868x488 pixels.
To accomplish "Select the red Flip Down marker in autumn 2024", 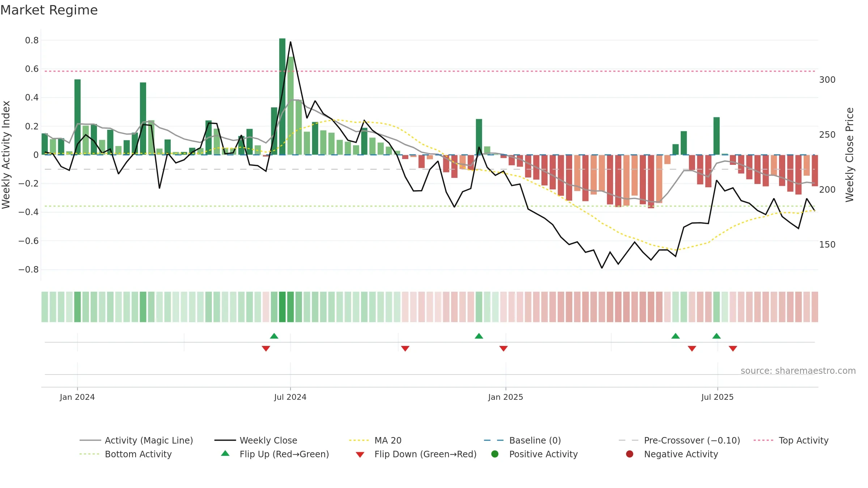I will pos(405,348).
